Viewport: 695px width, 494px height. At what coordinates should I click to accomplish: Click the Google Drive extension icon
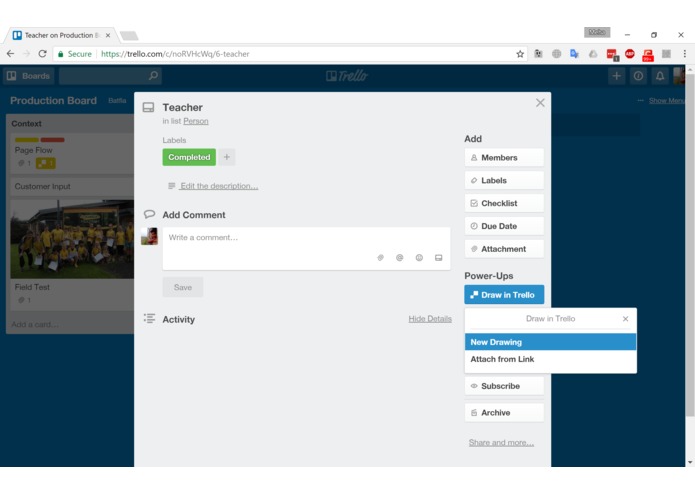[593, 54]
